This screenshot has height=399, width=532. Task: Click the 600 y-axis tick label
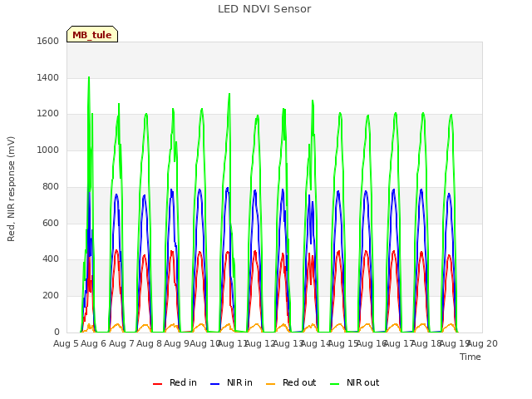pyautogui.click(x=51, y=223)
